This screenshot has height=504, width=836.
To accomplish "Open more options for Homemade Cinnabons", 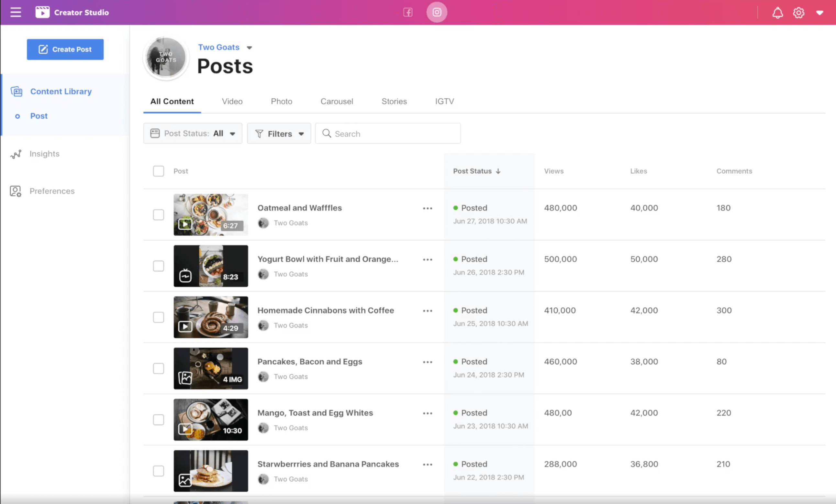I will 428,311.
